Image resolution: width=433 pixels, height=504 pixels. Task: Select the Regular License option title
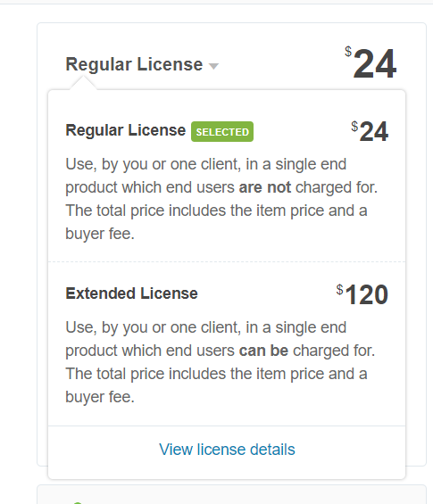click(x=126, y=130)
